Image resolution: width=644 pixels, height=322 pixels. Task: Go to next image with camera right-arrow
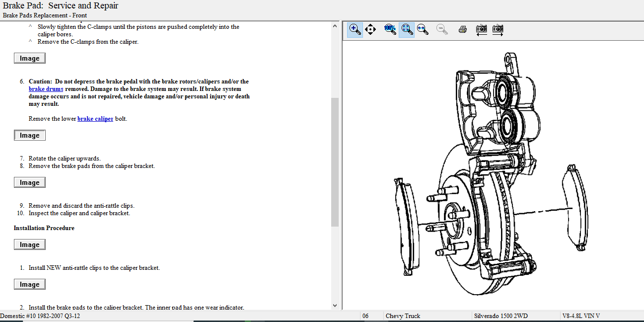498,29
